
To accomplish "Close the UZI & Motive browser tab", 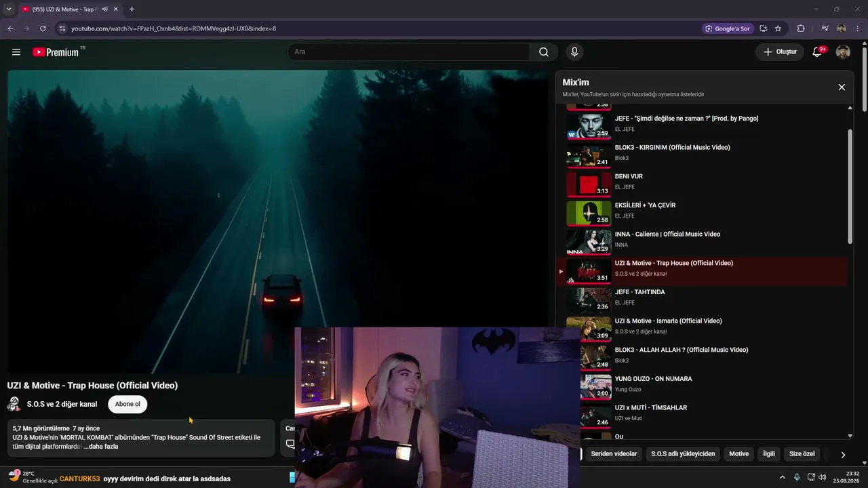I will tap(116, 9).
